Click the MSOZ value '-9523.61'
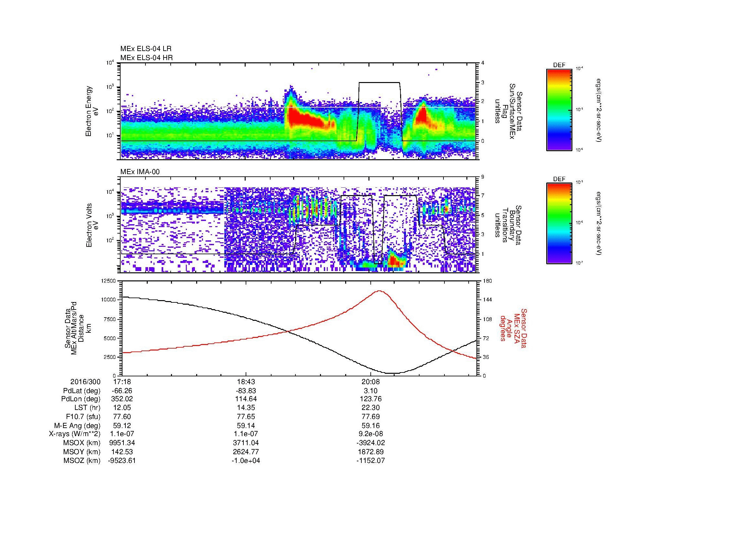756x534 pixels. (x=122, y=461)
